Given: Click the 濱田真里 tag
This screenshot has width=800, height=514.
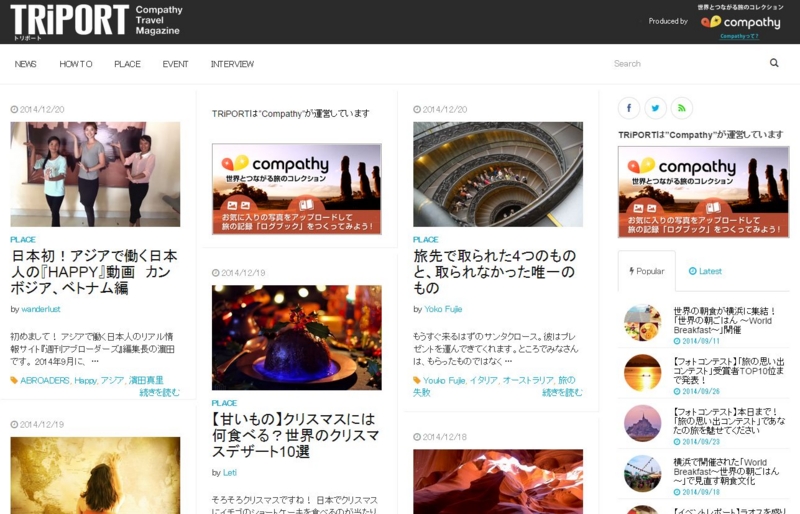Looking at the screenshot, I should click(146, 380).
